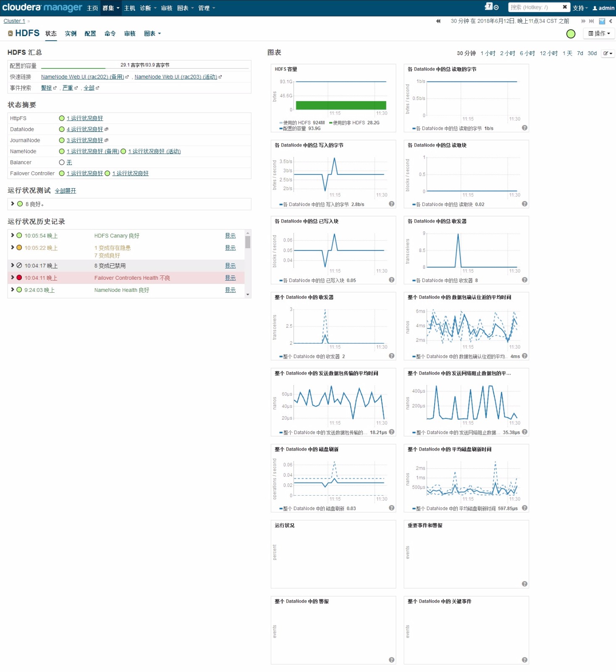
Task: Open help for DataNode 总写入的字节 chart
Action: 391,204
